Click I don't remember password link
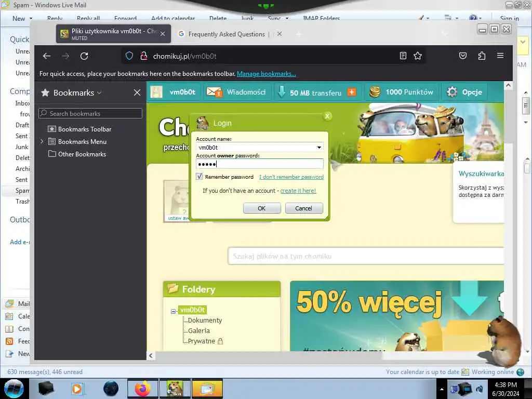This screenshot has height=399, width=532. coord(291,177)
